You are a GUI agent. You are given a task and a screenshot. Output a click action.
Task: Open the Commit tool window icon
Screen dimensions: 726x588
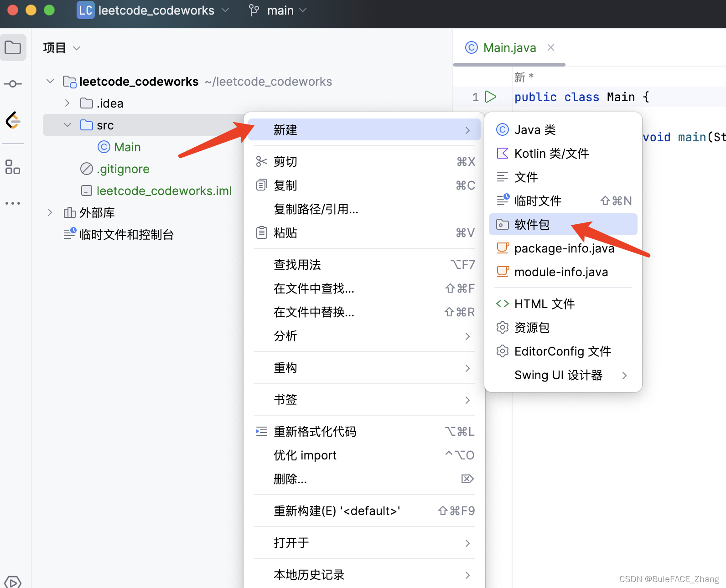click(13, 84)
